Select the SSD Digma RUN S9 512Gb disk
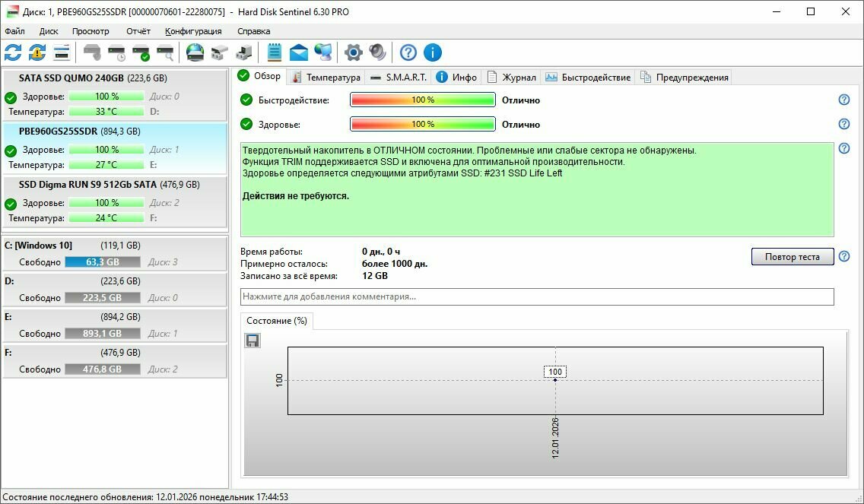864x504 pixels. [x=115, y=201]
